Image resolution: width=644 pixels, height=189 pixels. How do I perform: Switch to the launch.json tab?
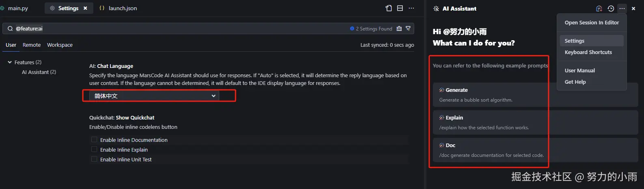(122, 8)
